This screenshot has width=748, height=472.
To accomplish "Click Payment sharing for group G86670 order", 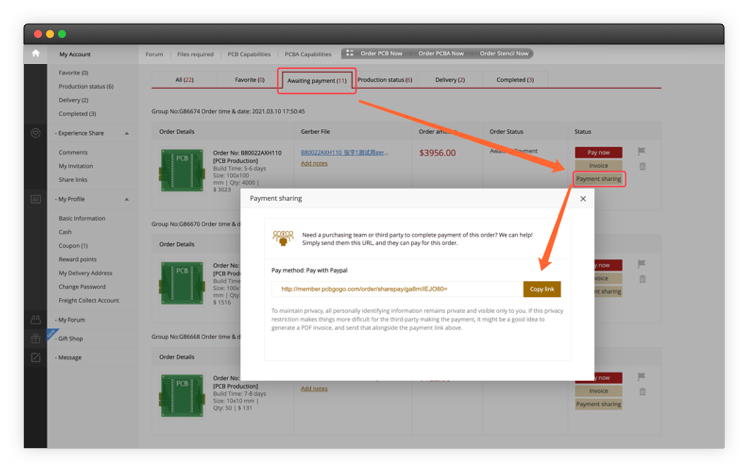I will coord(608,292).
